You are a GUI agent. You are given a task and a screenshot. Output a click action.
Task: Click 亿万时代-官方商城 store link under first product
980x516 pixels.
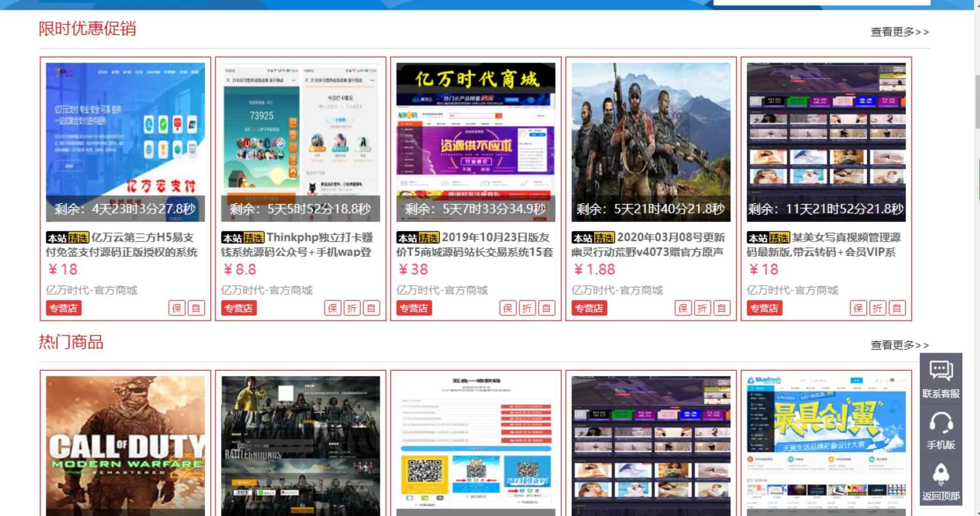point(92,290)
